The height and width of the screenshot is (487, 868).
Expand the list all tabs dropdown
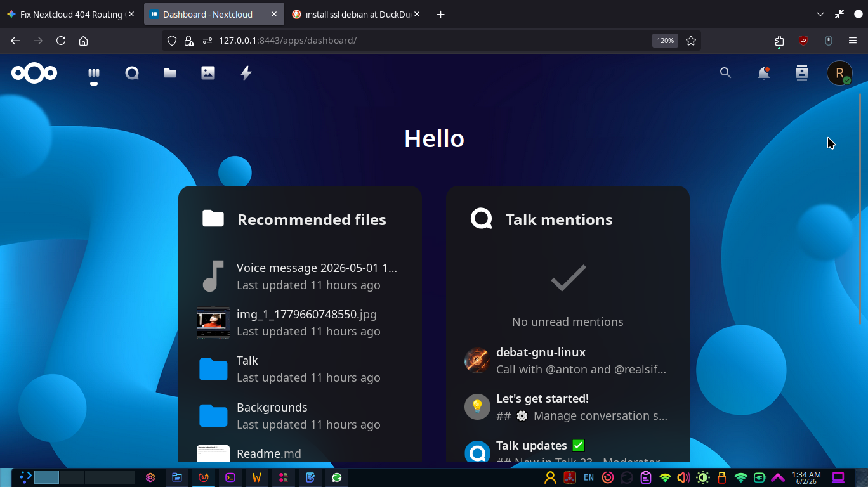click(x=820, y=14)
